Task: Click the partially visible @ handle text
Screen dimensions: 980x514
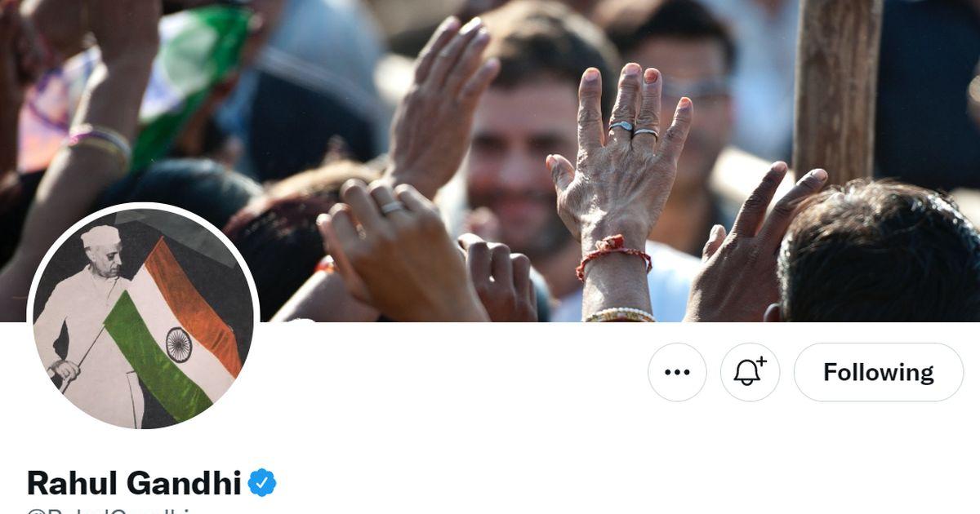Action: click(114, 511)
